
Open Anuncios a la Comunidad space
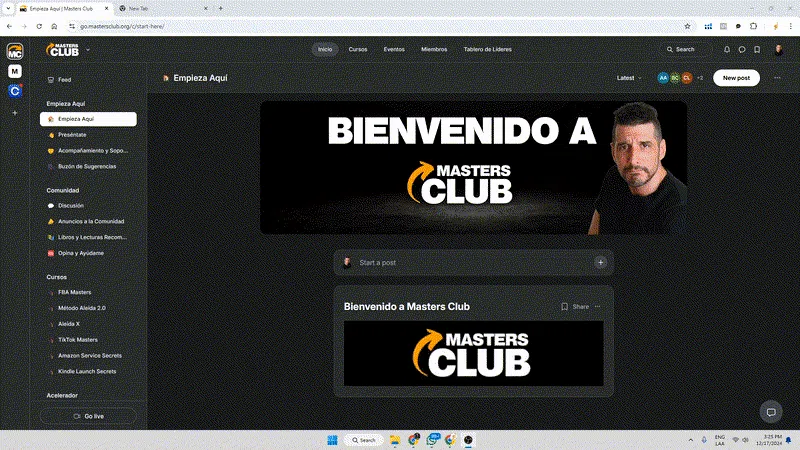(x=88, y=221)
